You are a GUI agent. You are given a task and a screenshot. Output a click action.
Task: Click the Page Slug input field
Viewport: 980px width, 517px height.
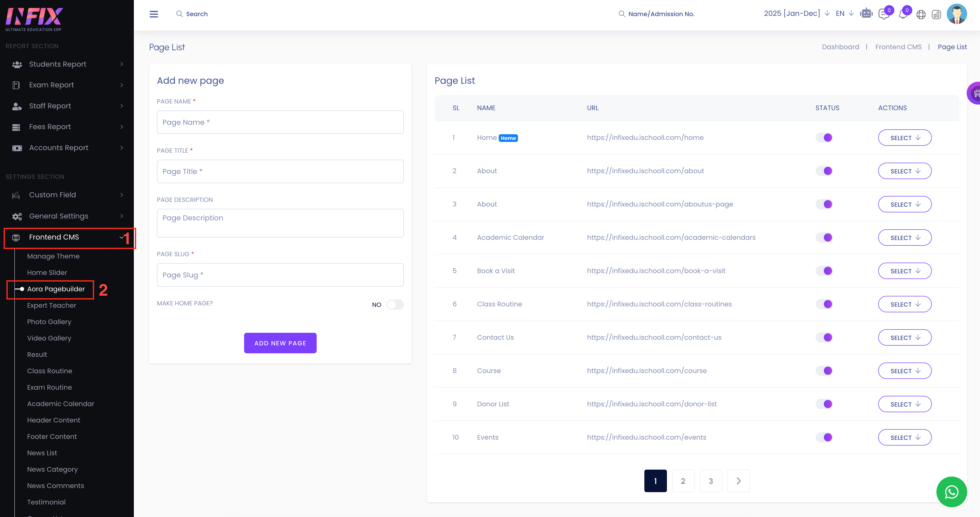pos(280,275)
